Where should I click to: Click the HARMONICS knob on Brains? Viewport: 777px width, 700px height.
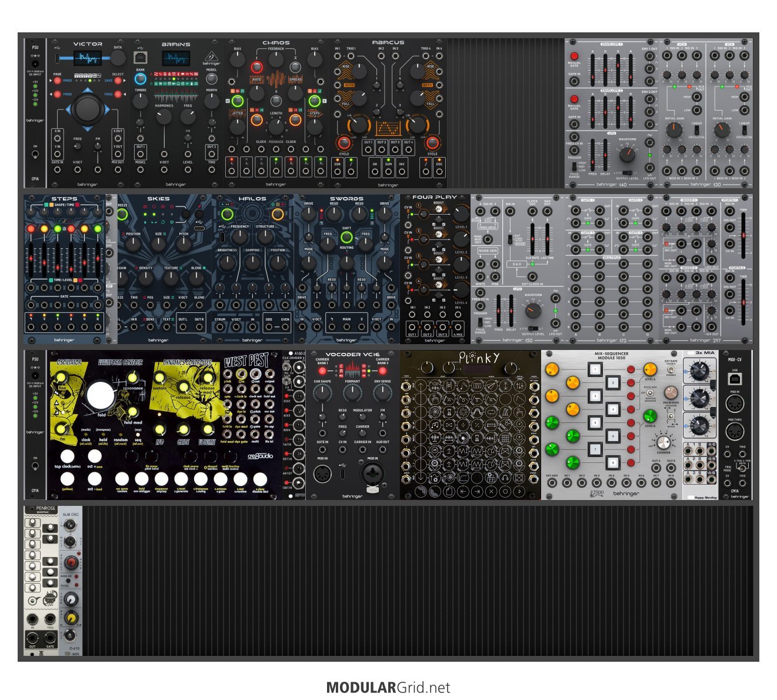(164, 116)
